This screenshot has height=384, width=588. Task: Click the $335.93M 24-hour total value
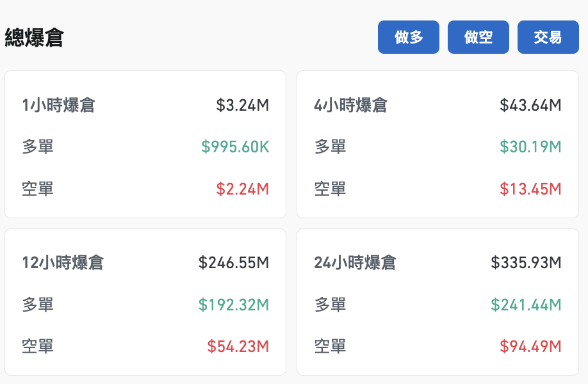coord(526,262)
